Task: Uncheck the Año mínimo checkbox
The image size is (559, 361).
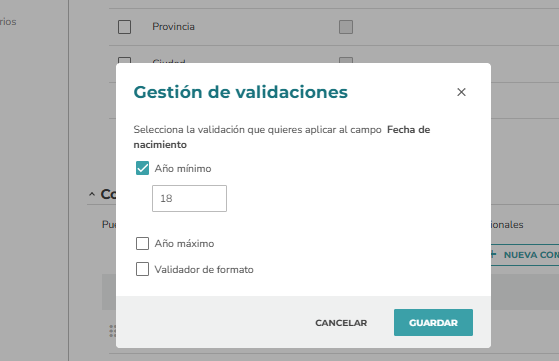Action: coord(142,168)
